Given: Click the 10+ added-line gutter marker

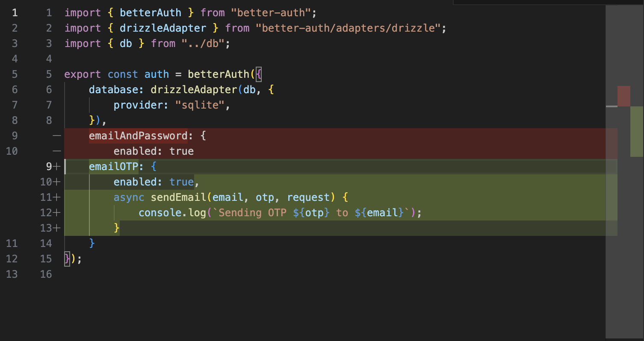Looking at the screenshot, I should 50,182.
